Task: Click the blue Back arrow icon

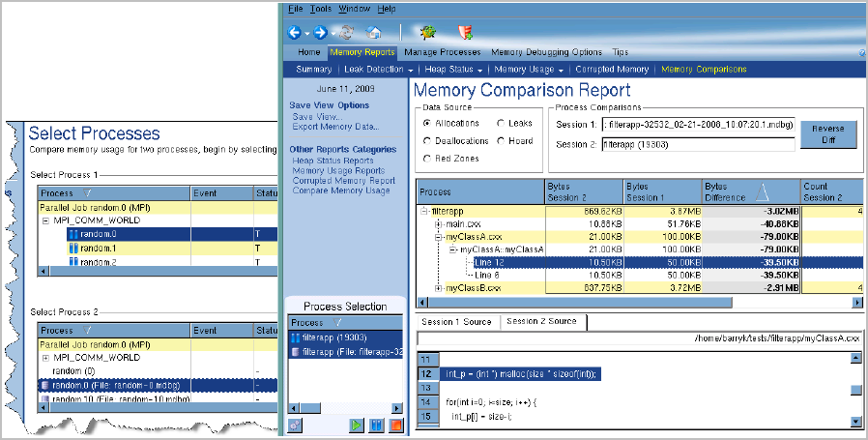Action: (x=294, y=31)
